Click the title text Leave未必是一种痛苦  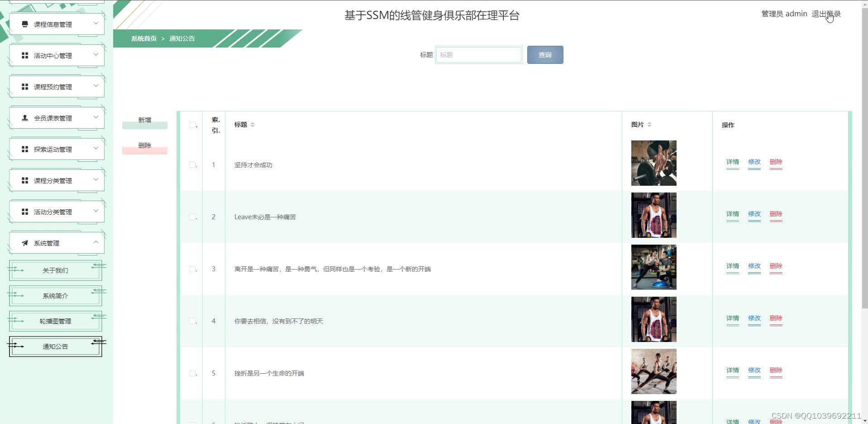(x=265, y=217)
